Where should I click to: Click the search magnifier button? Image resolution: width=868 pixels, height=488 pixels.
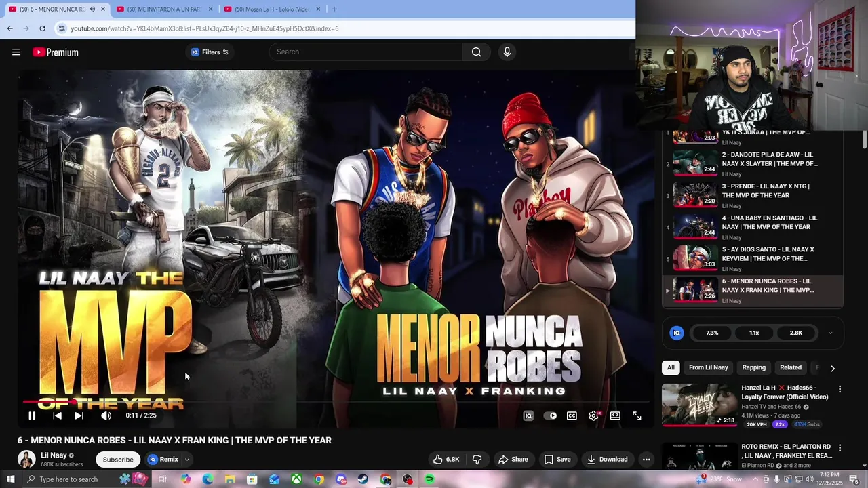pyautogui.click(x=476, y=52)
